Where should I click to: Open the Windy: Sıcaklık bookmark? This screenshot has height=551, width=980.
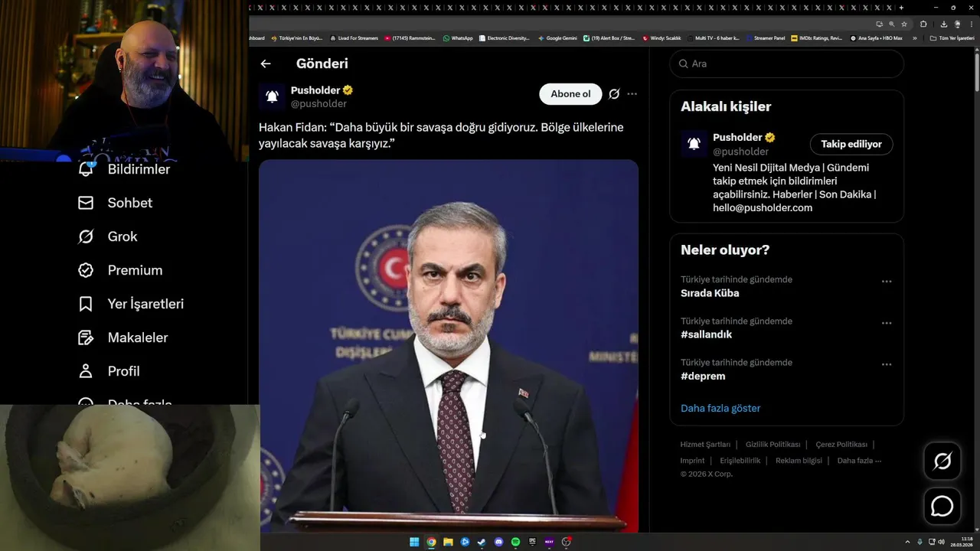click(x=661, y=37)
